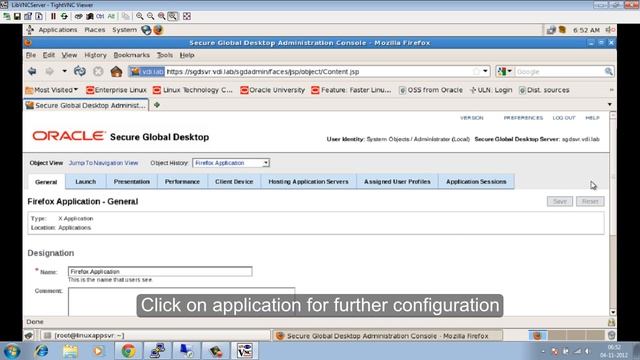Image resolution: width=640 pixels, height=360 pixels.
Task: Pause the TightVNC remote session
Action: tap(53, 16)
